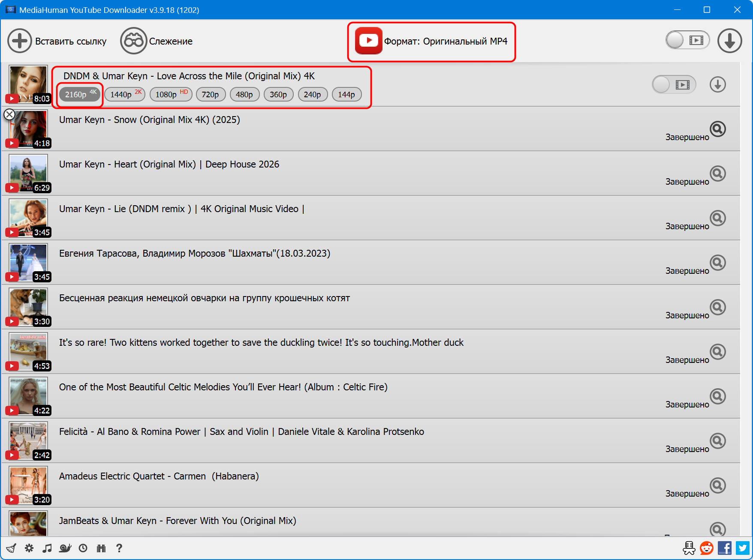Click the title 'Евгения Тарасова, Владимир Морозов'
The image size is (753, 560).
(x=142, y=254)
